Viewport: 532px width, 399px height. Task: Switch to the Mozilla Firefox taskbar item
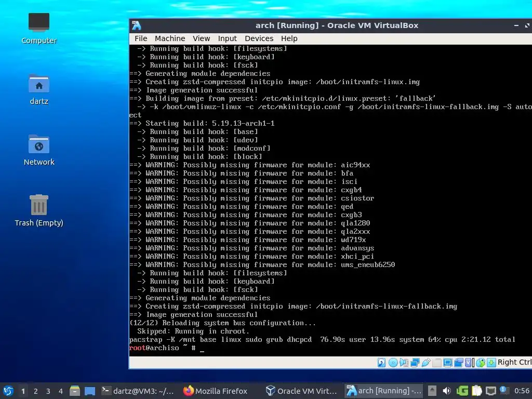pos(216,391)
